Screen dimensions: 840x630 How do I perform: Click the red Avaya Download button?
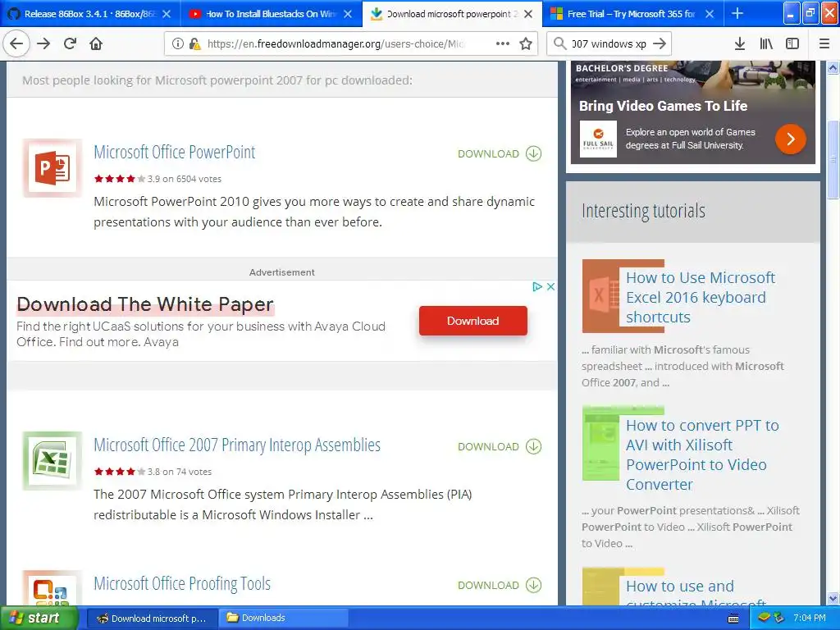coord(473,321)
